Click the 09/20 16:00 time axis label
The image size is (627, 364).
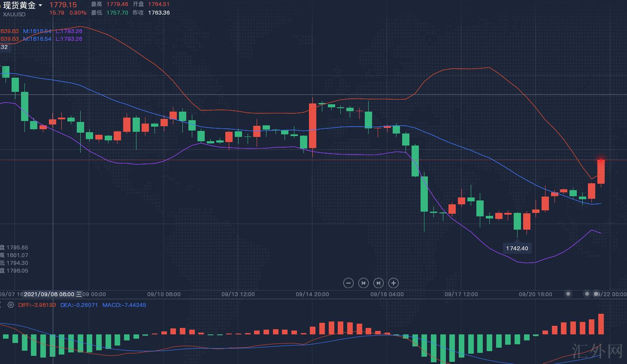click(x=536, y=294)
